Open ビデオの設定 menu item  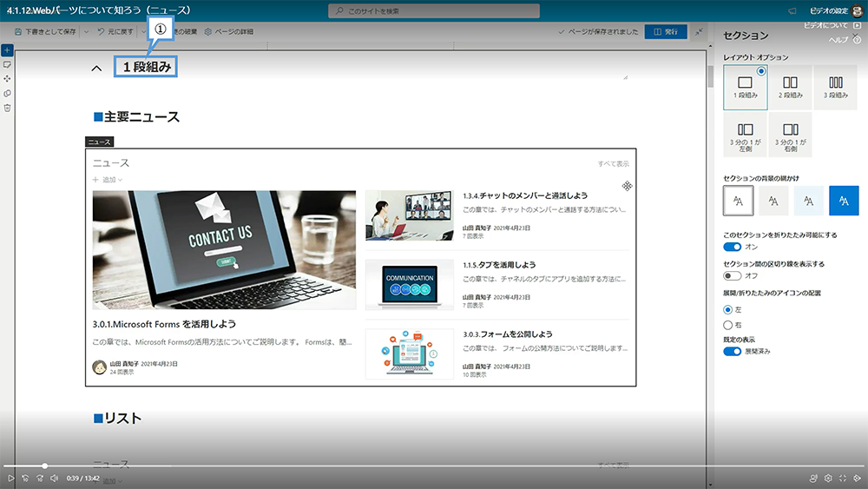[829, 11]
